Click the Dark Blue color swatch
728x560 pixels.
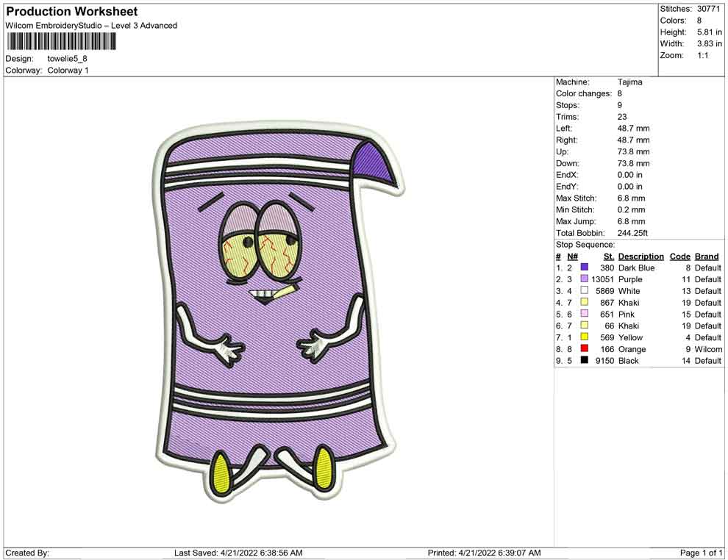(x=585, y=267)
